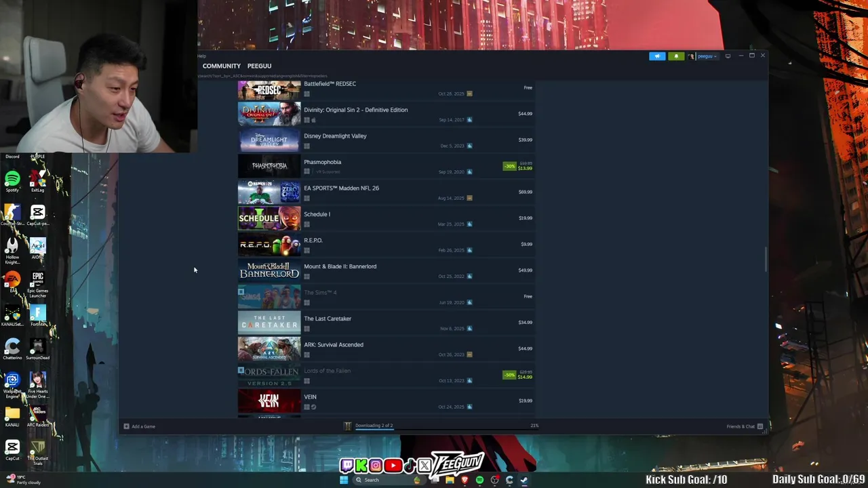Select the SurrounDead desktop icon

(x=37, y=348)
